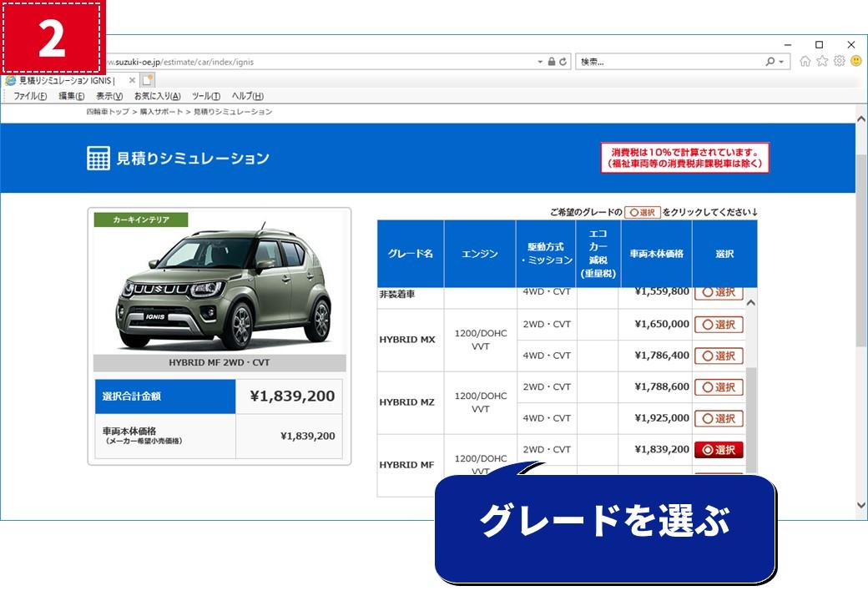The height and width of the screenshot is (601, 868).
Task: Select HYBRID MX 2WD at ¥1,650,000
Action: click(718, 325)
